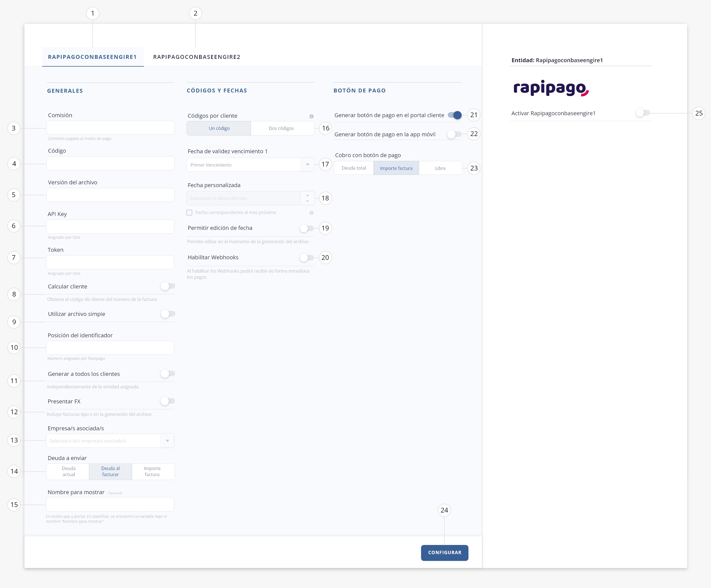Click the rapipago logo
The width and height of the screenshot is (711, 588).
(x=551, y=88)
